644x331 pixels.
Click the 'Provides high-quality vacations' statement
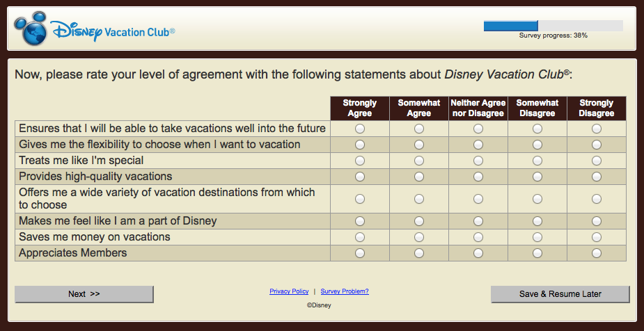tap(95, 177)
